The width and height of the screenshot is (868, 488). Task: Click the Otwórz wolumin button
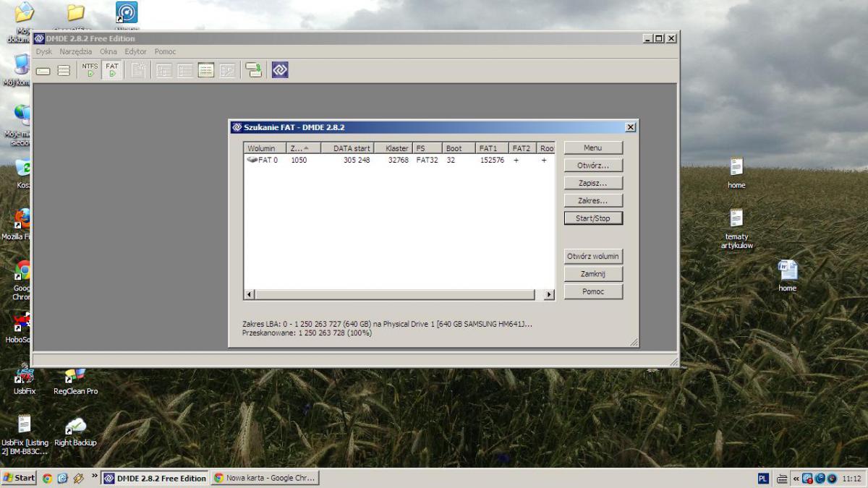(593, 256)
